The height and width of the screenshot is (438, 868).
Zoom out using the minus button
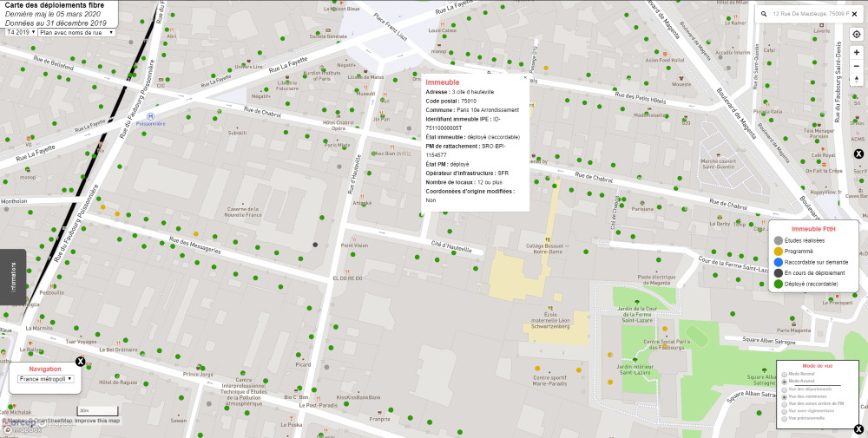pos(857,66)
